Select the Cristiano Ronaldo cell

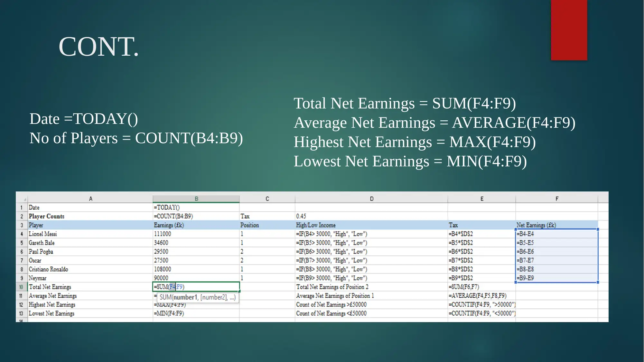(90, 269)
